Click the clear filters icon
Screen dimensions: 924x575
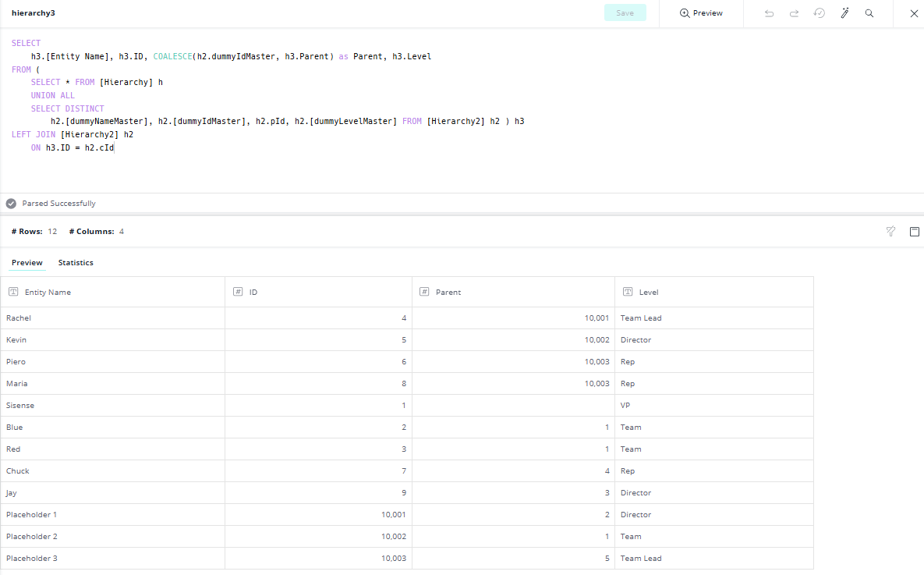(890, 232)
